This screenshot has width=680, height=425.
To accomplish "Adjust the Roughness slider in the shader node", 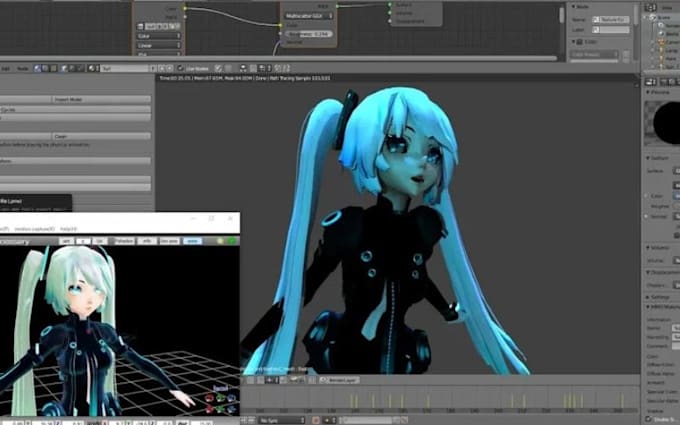I will click(309, 34).
